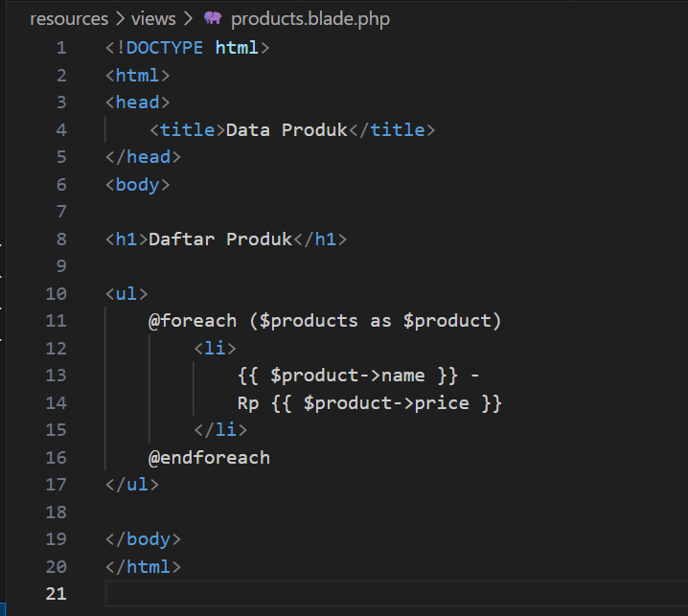The height and width of the screenshot is (616, 688).
Task: Click line number 16 in gutter
Action: pos(57,458)
